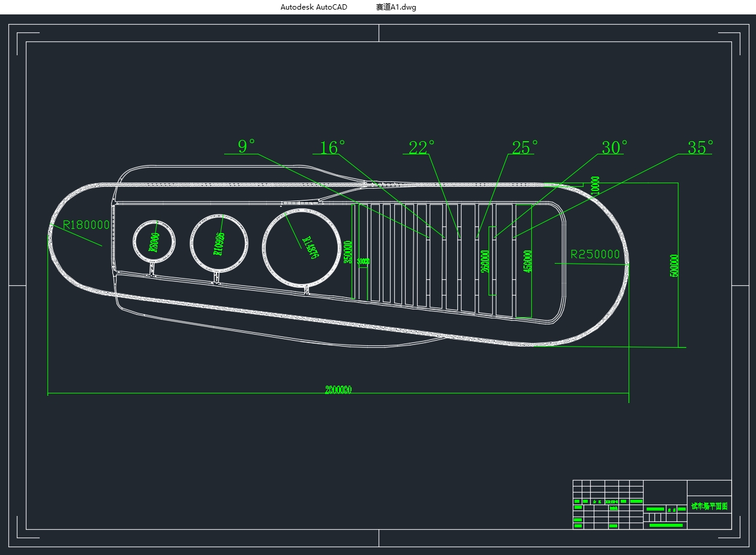
Task: Select the 350000 vertical dimension text
Action: [x=347, y=252]
